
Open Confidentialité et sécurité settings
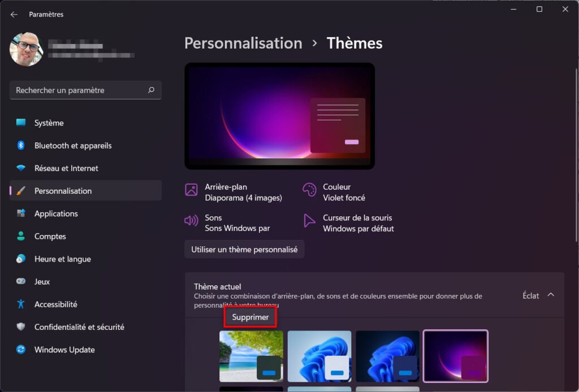point(86,327)
